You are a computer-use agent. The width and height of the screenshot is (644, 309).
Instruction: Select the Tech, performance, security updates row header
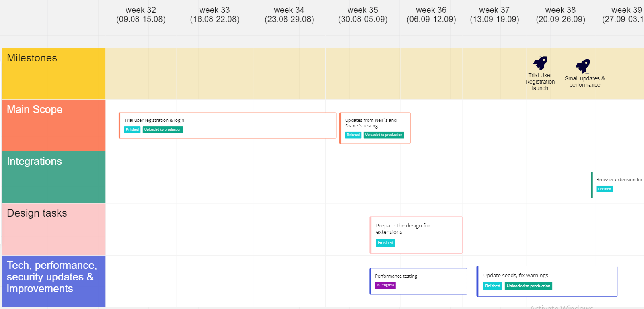(x=53, y=281)
